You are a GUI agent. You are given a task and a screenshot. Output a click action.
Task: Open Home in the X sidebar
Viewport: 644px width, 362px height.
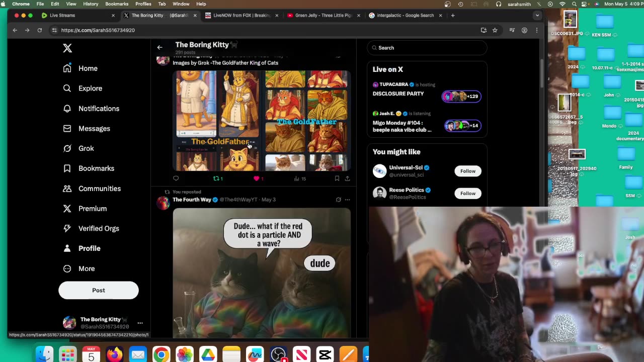[80, 68]
